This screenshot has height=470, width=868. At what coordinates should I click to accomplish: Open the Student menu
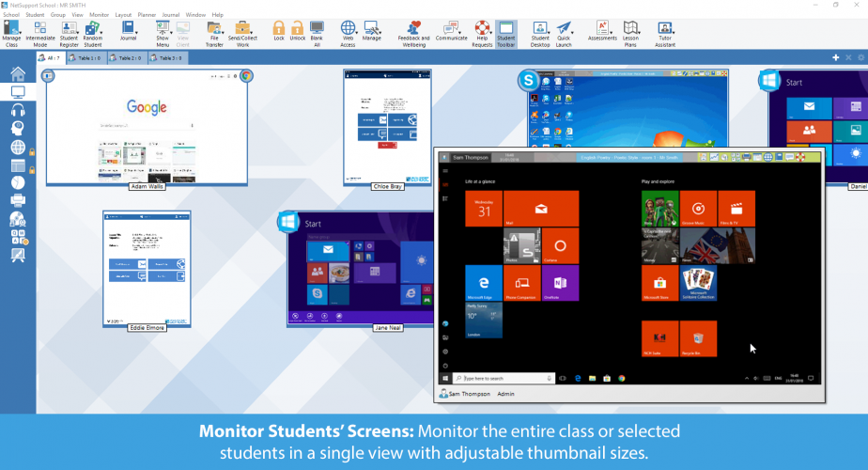[x=35, y=15]
